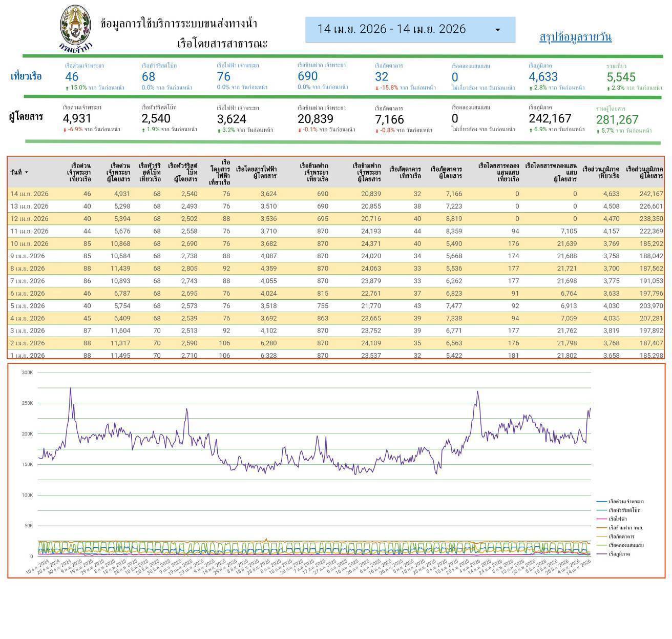Image resolution: width=672 pixels, height=639 pixels.
Task: Click the 14 เม.ย. 2026 date range field
Action: (x=391, y=29)
